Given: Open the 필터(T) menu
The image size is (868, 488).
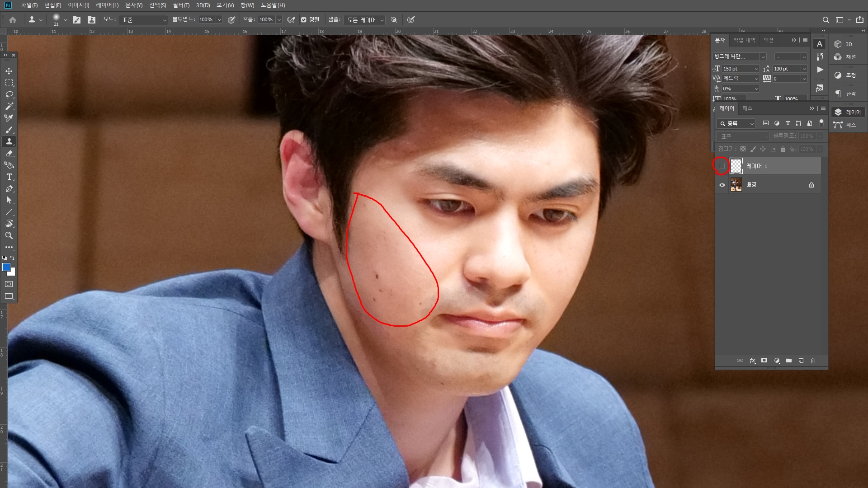Looking at the screenshot, I should point(181,5).
